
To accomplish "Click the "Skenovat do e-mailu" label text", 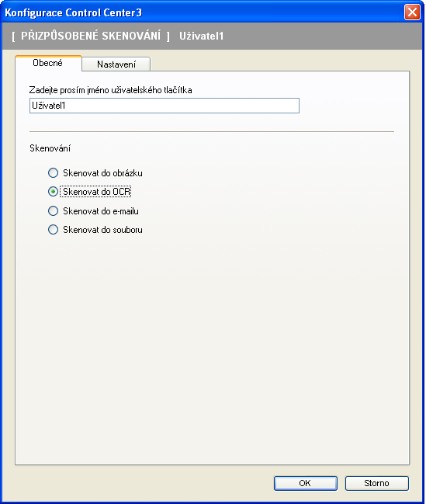I will [x=101, y=211].
